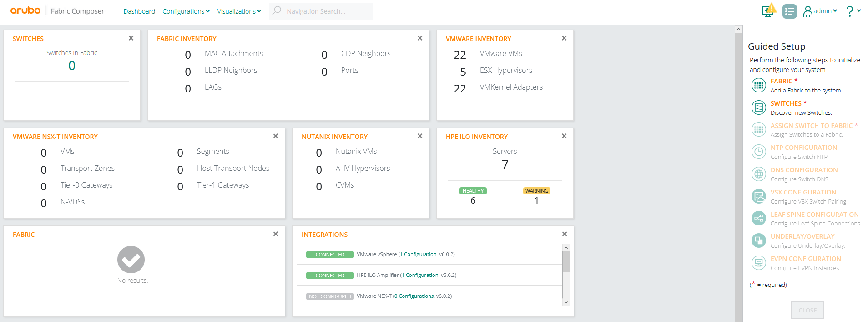This screenshot has width=868, height=322.
Task: Close the Switches widget
Action: tap(131, 38)
